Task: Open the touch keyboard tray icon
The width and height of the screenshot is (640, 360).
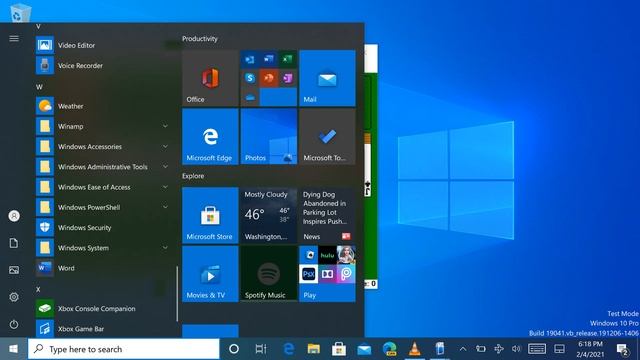Action: click(x=537, y=349)
